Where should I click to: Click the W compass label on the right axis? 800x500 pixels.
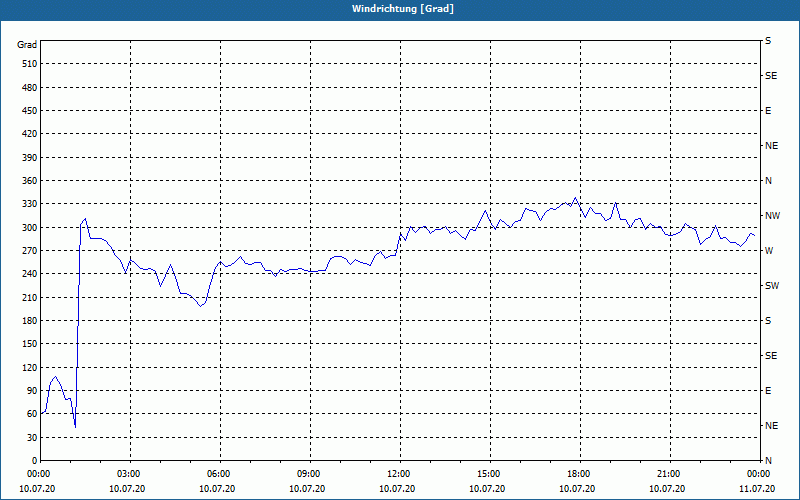pos(769,251)
